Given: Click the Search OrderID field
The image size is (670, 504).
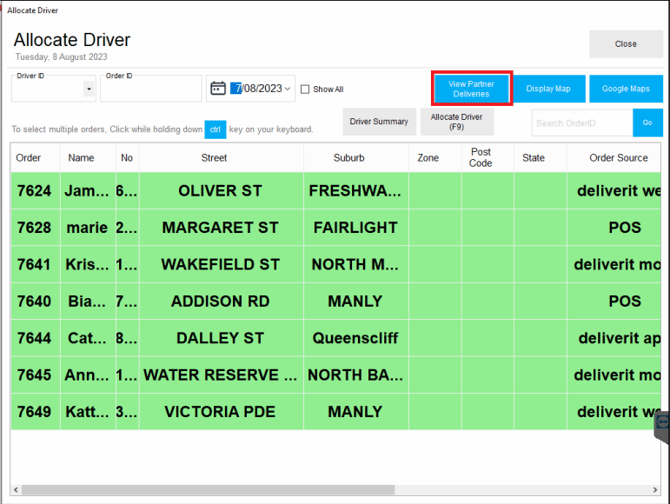Looking at the screenshot, I should pos(582,123).
